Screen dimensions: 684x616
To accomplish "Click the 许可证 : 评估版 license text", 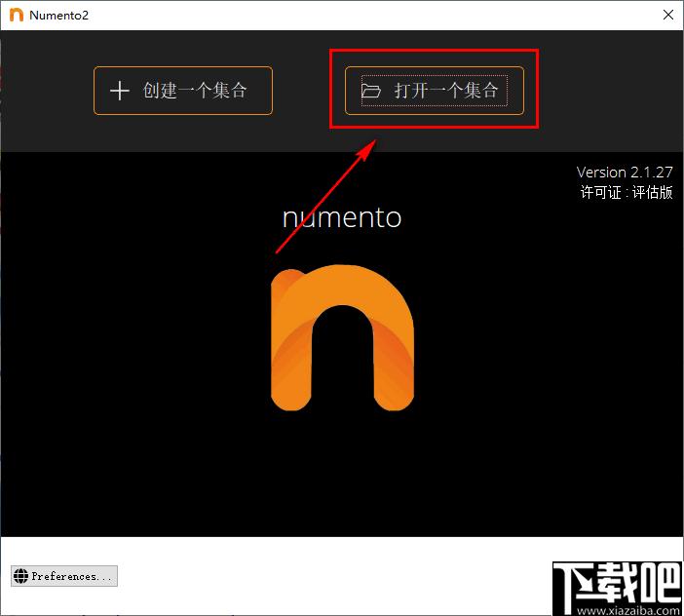I will tap(627, 192).
